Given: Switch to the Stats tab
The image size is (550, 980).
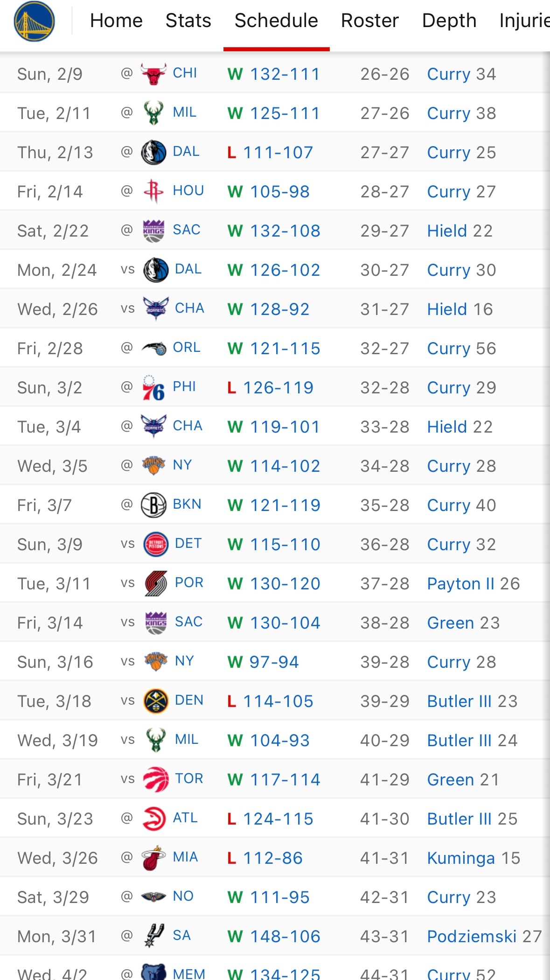Looking at the screenshot, I should coord(188,21).
